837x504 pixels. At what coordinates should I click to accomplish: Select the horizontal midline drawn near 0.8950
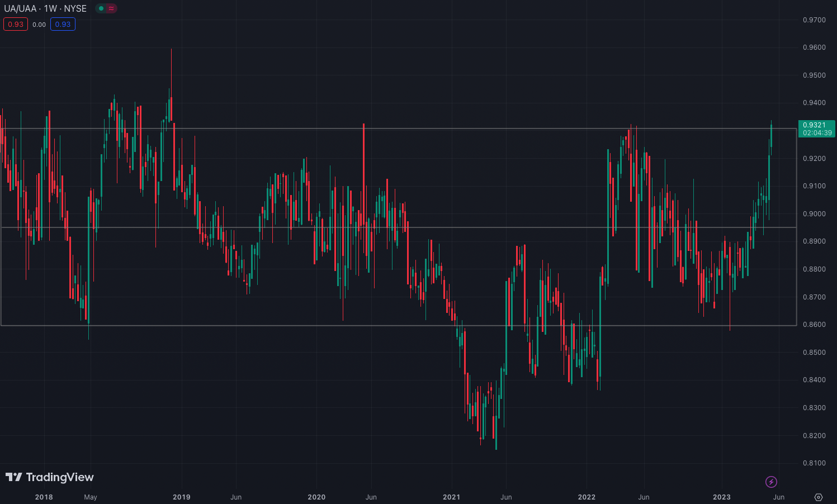tap(398, 227)
